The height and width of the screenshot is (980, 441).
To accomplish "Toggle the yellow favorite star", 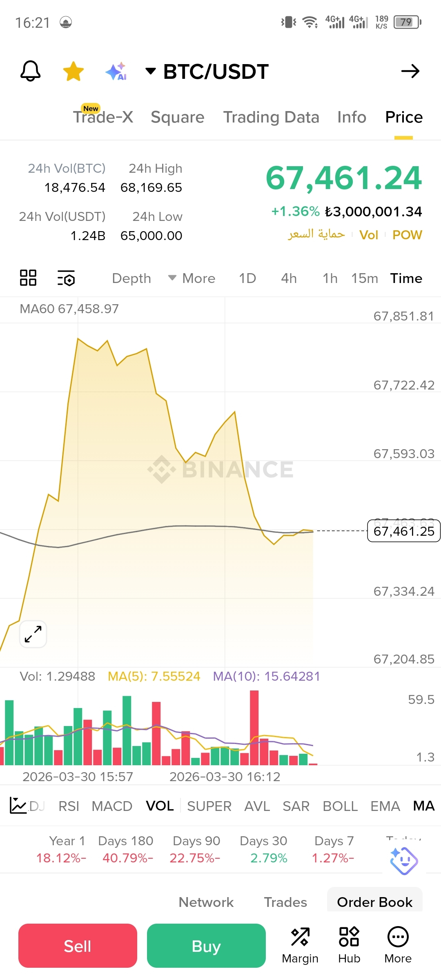I will click(73, 71).
